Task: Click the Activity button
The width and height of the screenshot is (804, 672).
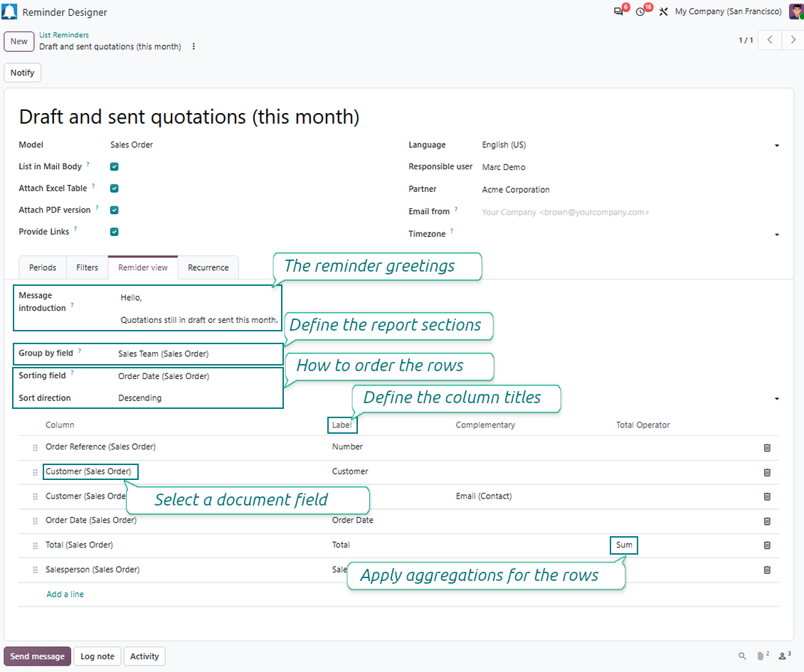Action: 144,656
